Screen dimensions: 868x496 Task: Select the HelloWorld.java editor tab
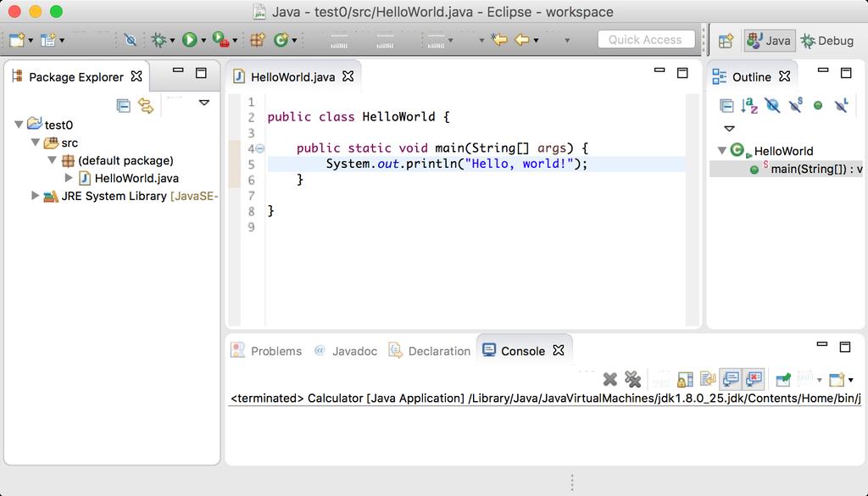click(x=292, y=77)
